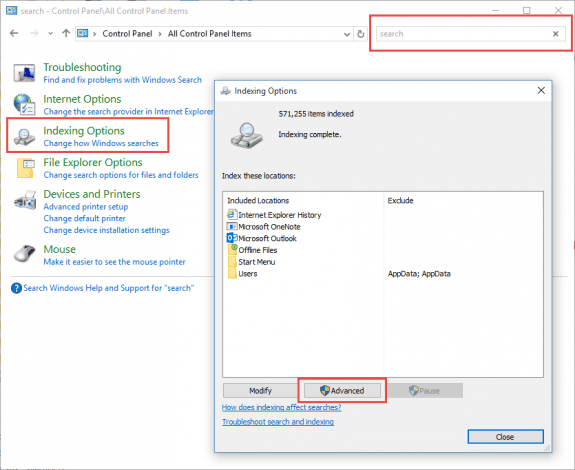Go back with the back arrow
The width and height of the screenshot is (575, 470).
point(14,33)
